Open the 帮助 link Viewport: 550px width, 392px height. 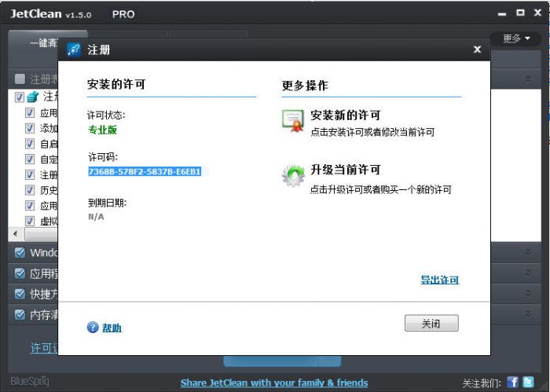[x=112, y=328]
